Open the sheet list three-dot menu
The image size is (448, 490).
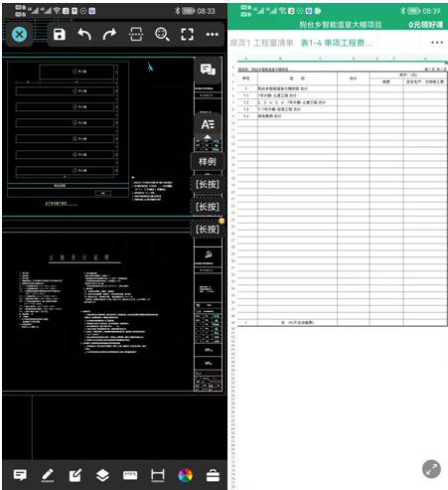coord(437,43)
